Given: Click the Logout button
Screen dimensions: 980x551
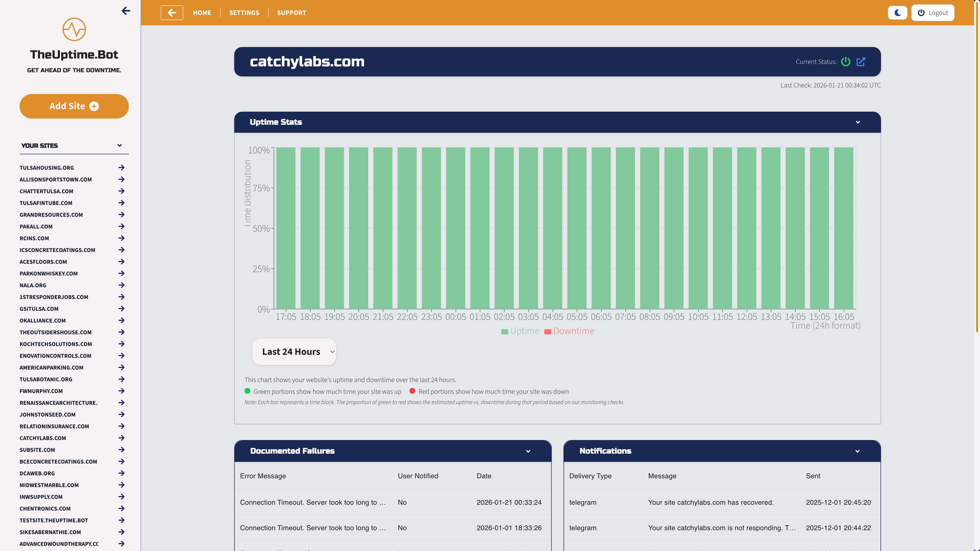Looking at the screenshot, I should (933, 12).
